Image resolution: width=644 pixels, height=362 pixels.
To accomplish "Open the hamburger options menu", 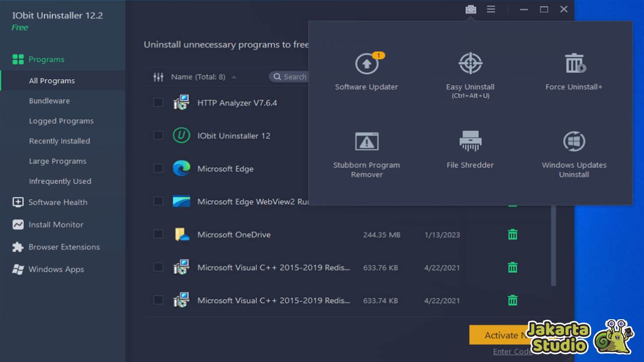I will click(491, 10).
